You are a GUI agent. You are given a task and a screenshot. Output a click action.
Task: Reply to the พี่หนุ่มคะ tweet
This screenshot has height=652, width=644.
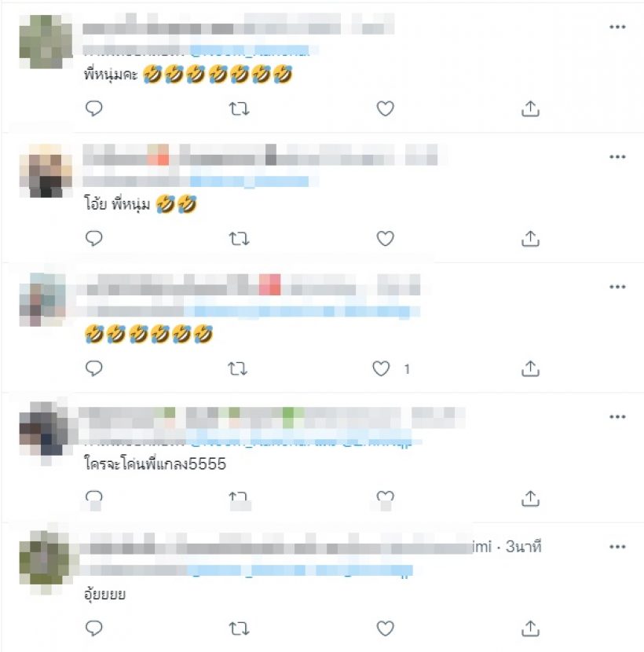tap(94, 108)
